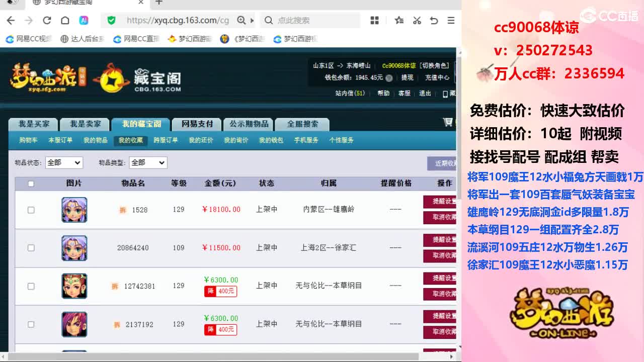Click the scissors screenshot tool icon
This screenshot has height=362, width=644.
tap(417, 20)
